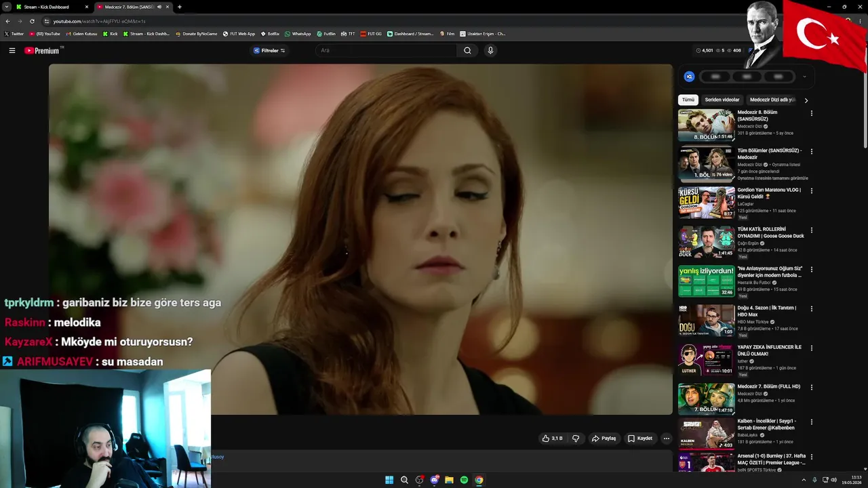
Task: Open Medcezir 8. Bölüm video thumbnail
Action: pyautogui.click(x=707, y=125)
